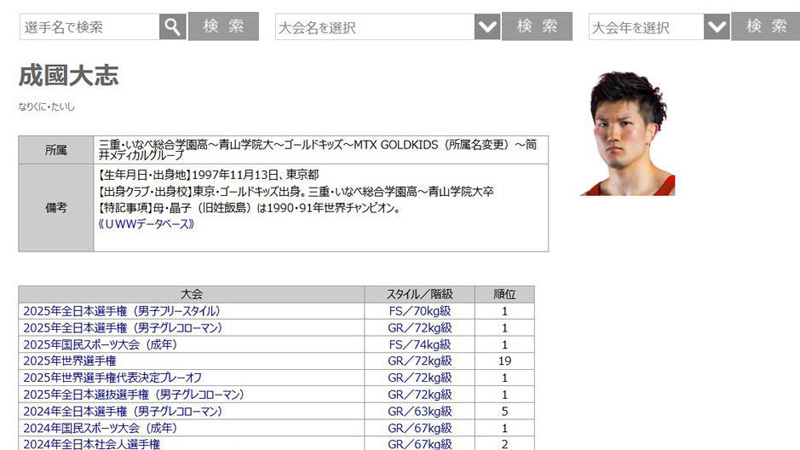The height and width of the screenshot is (450, 800).
Task: Type in the player name search field
Action: coord(89,27)
